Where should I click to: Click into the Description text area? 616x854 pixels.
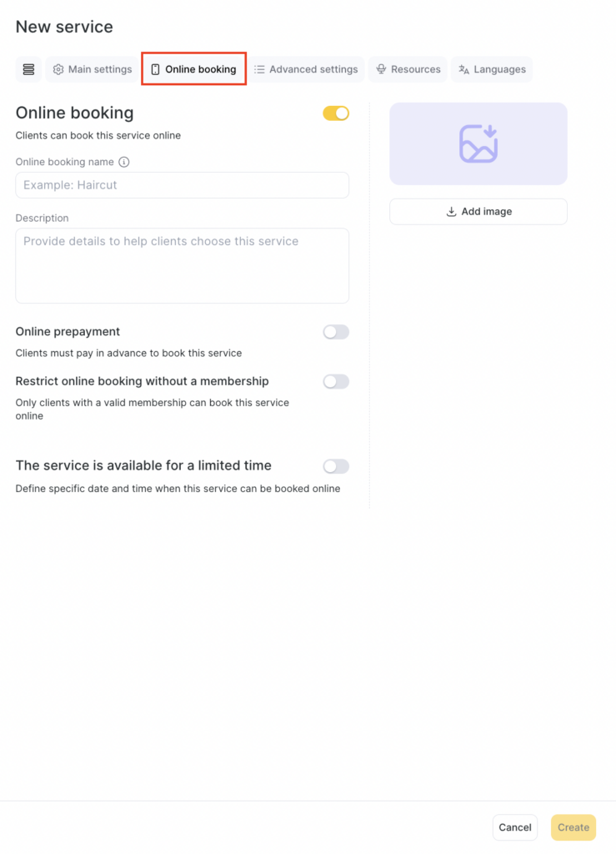[182, 265]
